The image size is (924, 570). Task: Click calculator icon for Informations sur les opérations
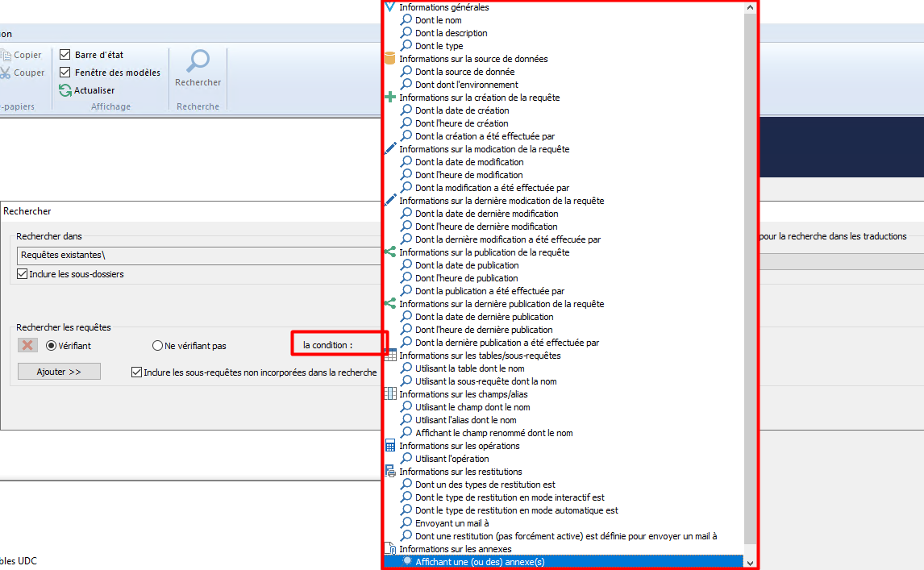point(390,446)
